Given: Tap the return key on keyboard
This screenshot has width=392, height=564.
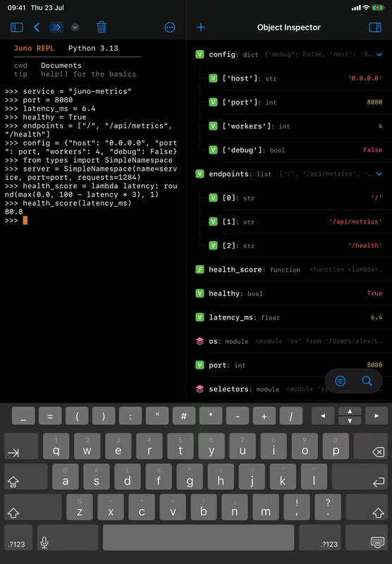Looking at the screenshot, I should (x=360, y=477).
